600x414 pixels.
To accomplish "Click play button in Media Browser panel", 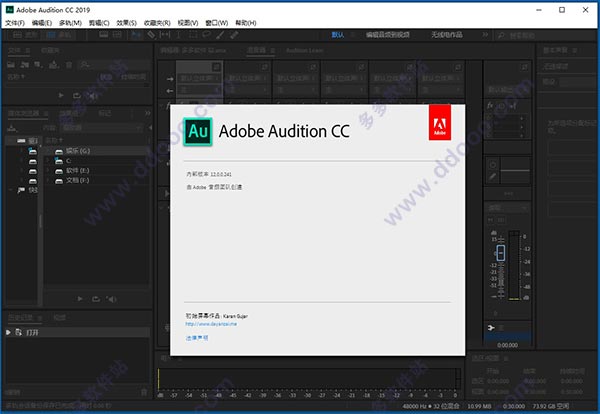I will click(80, 299).
